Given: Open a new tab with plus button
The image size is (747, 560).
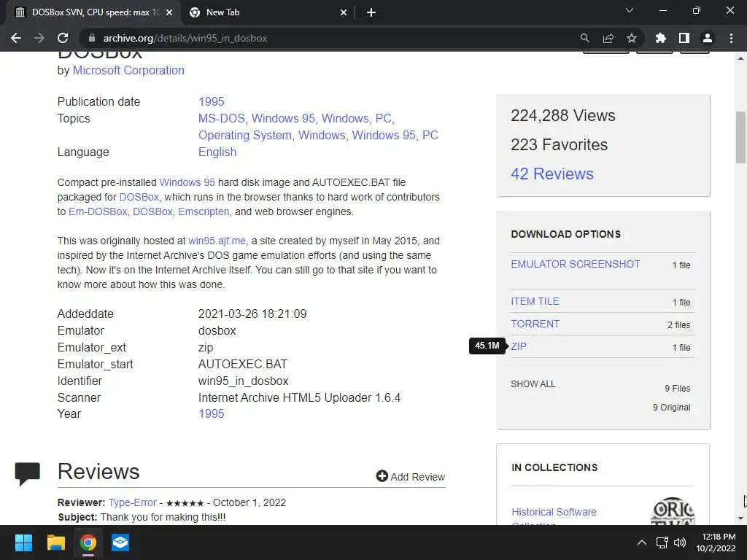Looking at the screenshot, I should 371,12.
